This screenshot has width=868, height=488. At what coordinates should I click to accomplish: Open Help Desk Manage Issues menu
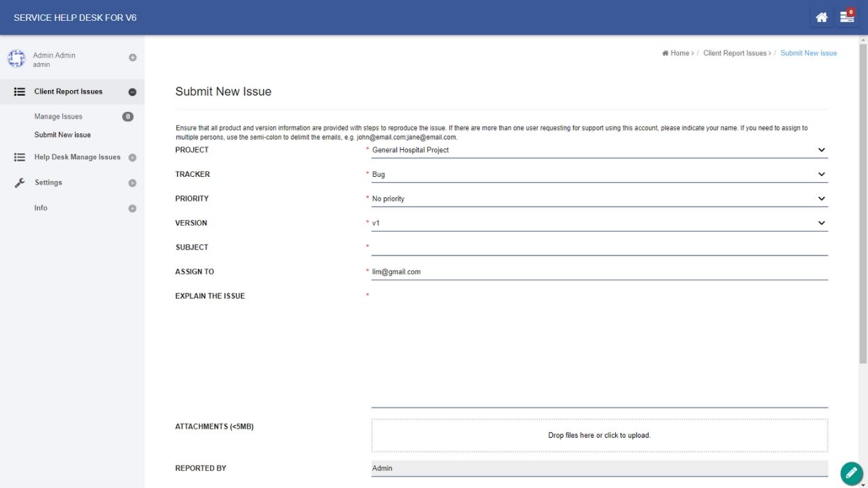[77, 157]
